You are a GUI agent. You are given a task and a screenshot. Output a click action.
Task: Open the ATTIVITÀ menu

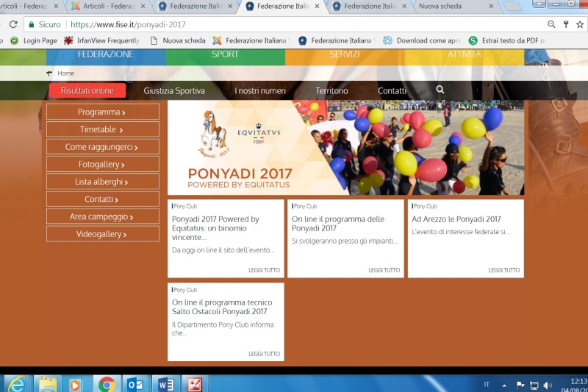click(465, 55)
